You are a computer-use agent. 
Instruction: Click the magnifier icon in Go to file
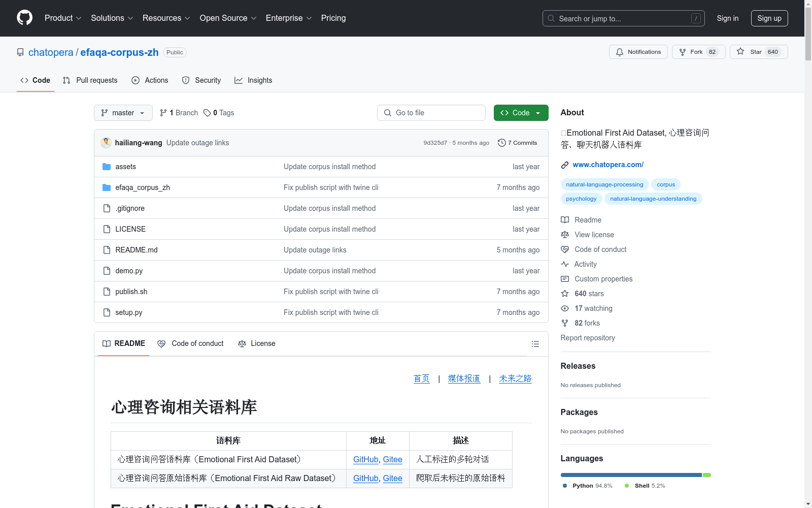click(x=388, y=113)
